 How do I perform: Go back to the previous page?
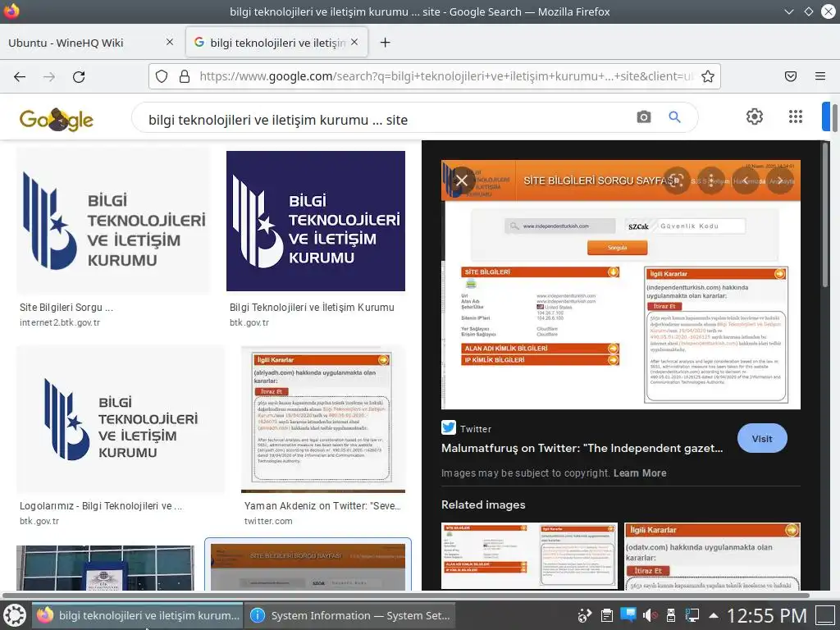pyautogui.click(x=20, y=76)
